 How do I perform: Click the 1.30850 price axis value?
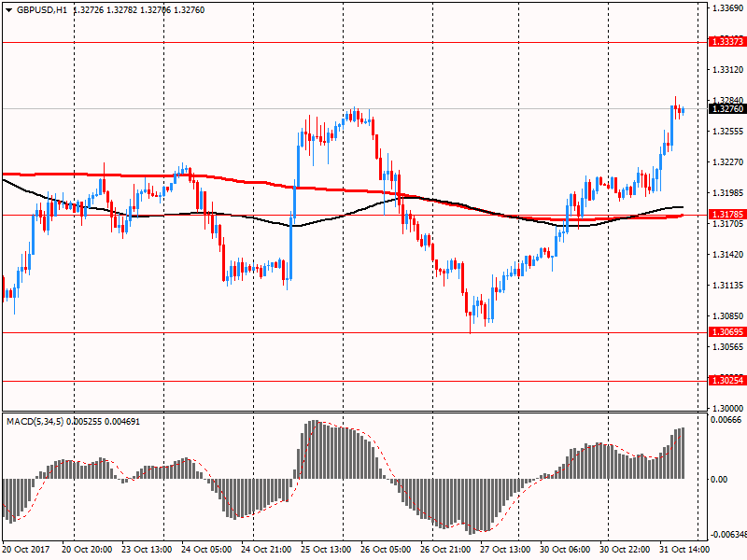(727, 316)
